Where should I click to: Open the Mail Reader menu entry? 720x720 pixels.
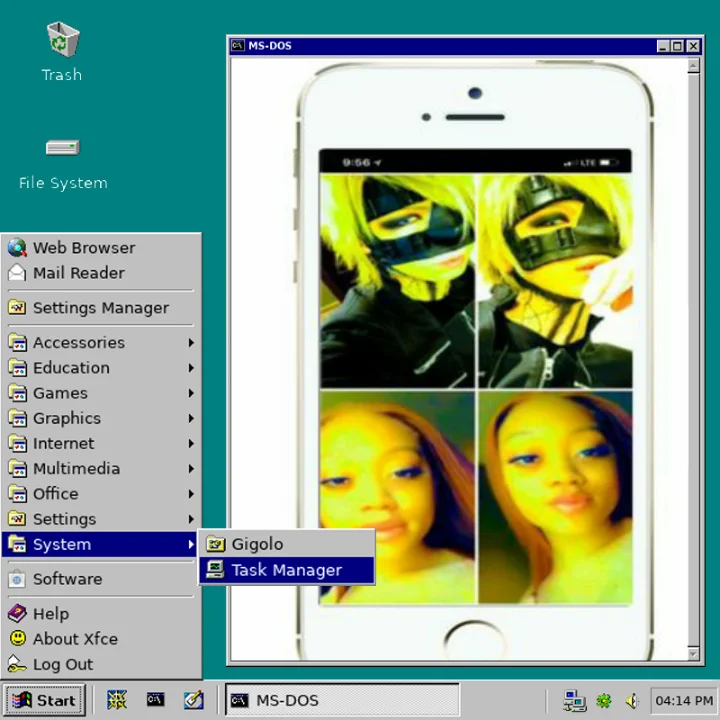click(x=101, y=273)
